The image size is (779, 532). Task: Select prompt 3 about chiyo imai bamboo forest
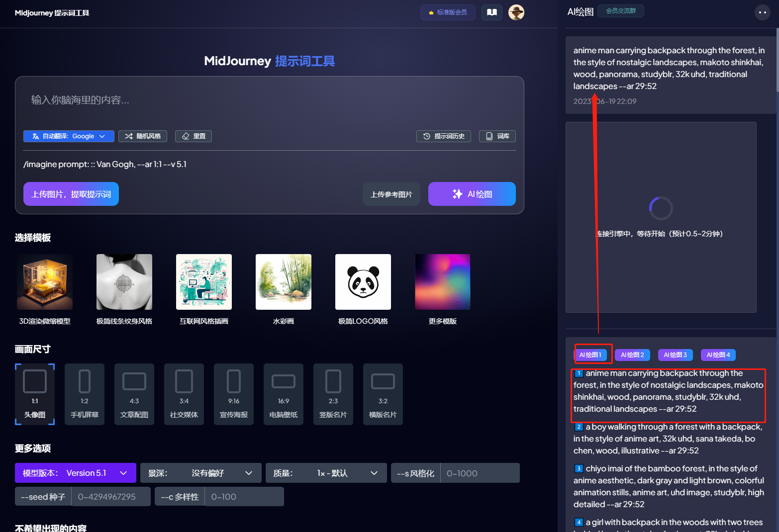click(x=669, y=487)
